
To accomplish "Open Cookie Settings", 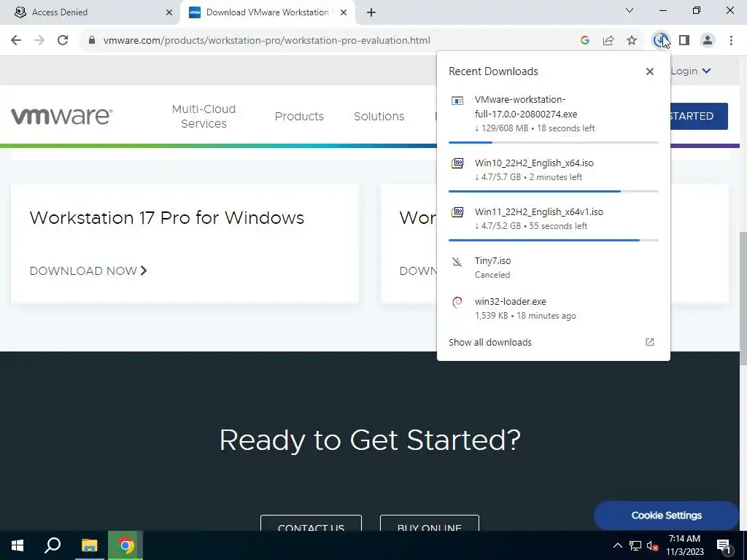I will [667, 516].
